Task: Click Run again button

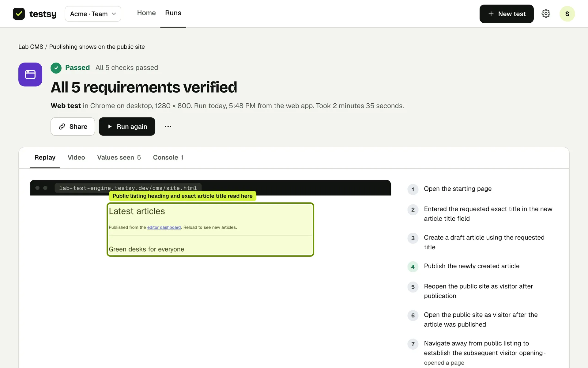Action: click(127, 126)
